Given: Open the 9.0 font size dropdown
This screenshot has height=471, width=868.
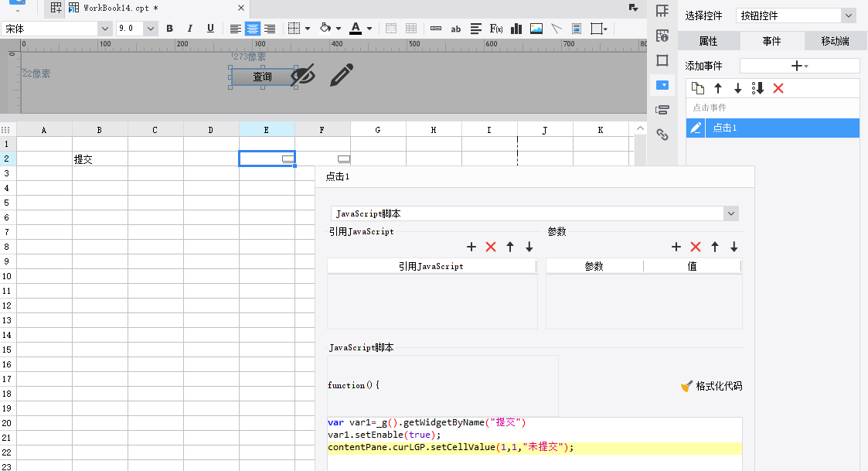Looking at the screenshot, I should click(x=151, y=29).
